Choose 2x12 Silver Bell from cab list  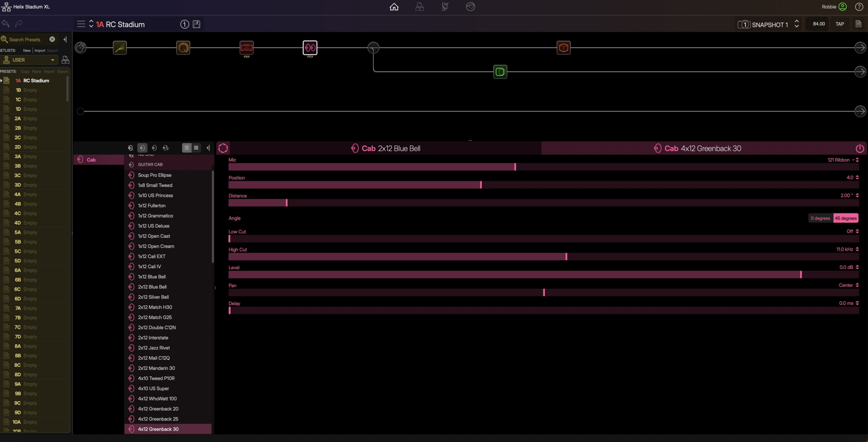pyautogui.click(x=153, y=297)
